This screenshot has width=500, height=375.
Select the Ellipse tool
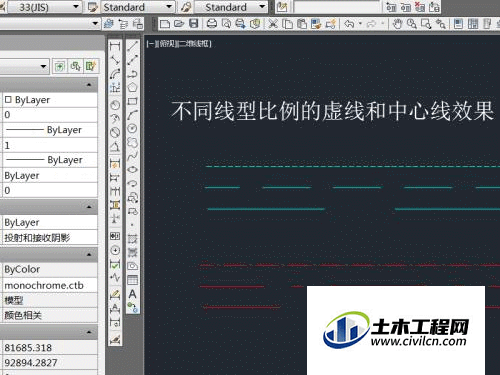(133, 169)
